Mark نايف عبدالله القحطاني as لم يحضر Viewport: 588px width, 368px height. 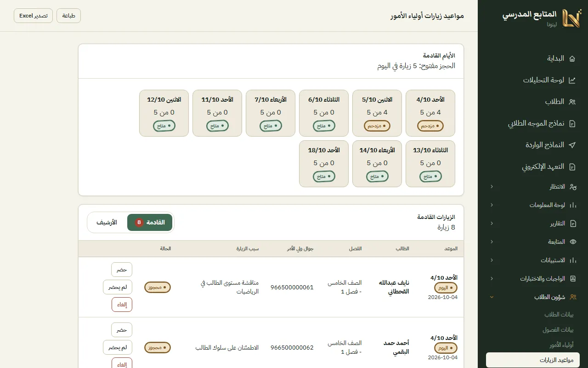[118, 287]
